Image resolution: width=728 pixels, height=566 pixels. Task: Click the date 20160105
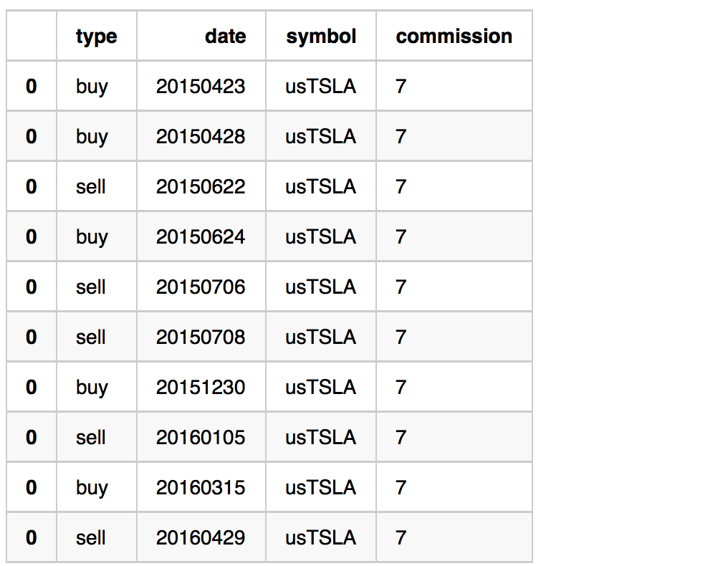click(x=201, y=437)
